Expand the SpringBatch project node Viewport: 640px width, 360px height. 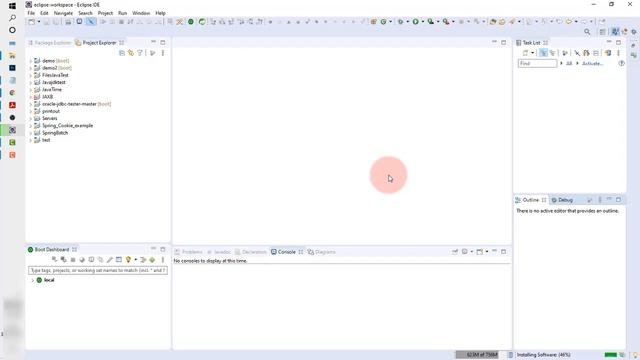click(31, 133)
